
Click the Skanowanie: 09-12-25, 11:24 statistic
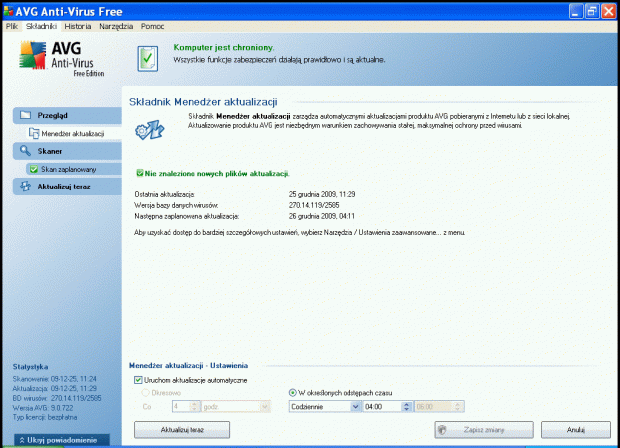(55, 379)
